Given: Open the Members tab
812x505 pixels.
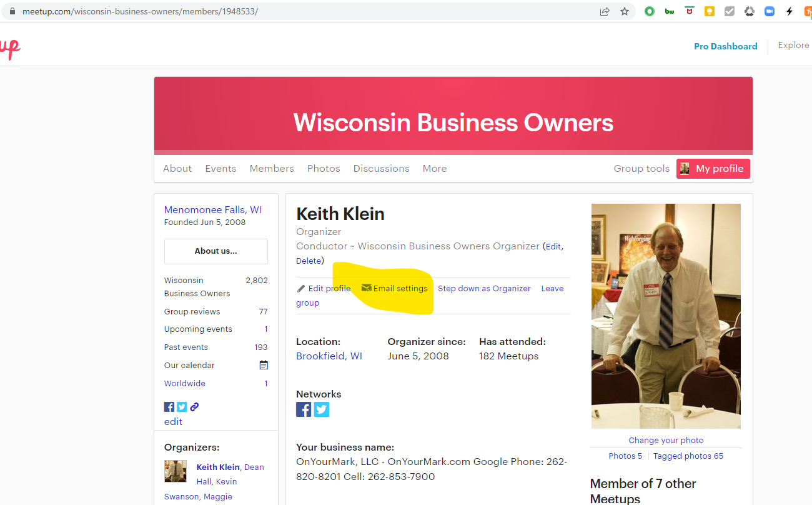Looking at the screenshot, I should coord(272,169).
